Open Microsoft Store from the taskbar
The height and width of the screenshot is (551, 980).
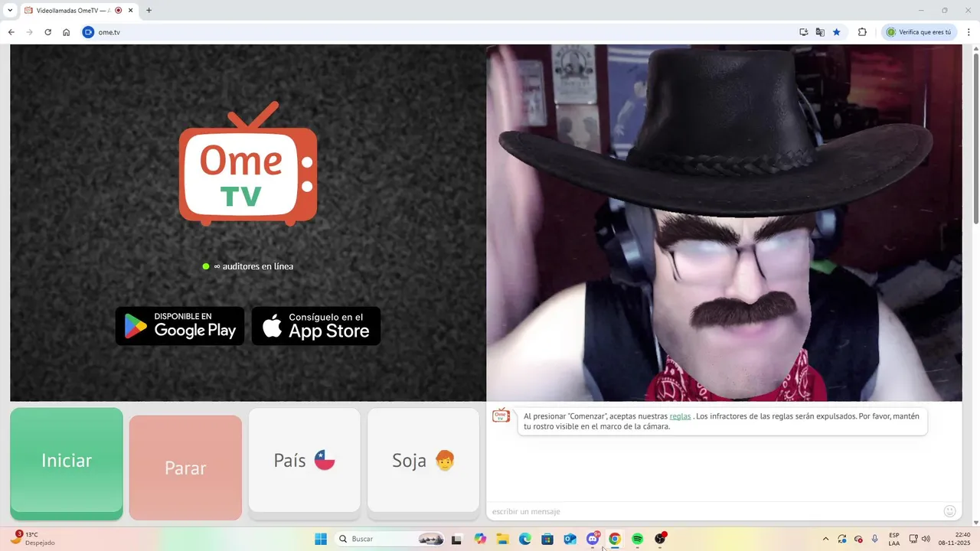(547, 539)
